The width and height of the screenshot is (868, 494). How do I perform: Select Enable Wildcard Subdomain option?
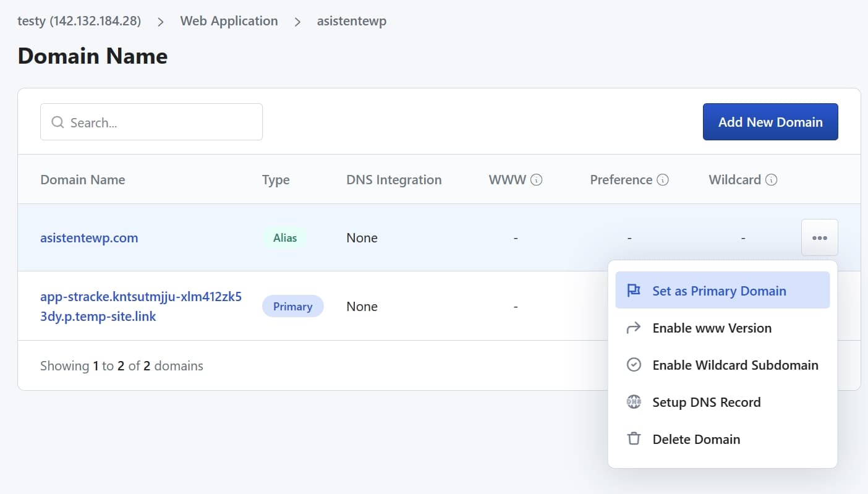[735, 365]
